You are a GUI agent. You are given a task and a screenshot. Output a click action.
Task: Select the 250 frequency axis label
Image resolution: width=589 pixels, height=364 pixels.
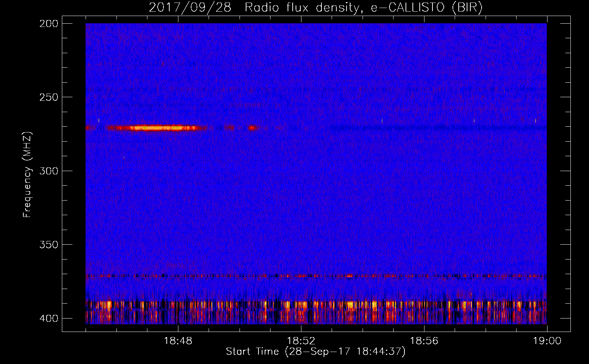48,97
